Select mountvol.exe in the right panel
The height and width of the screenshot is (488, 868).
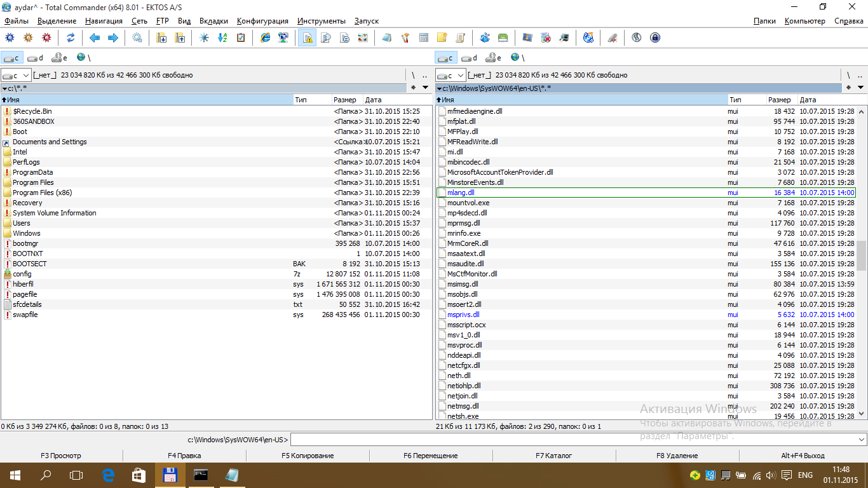click(646, 203)
